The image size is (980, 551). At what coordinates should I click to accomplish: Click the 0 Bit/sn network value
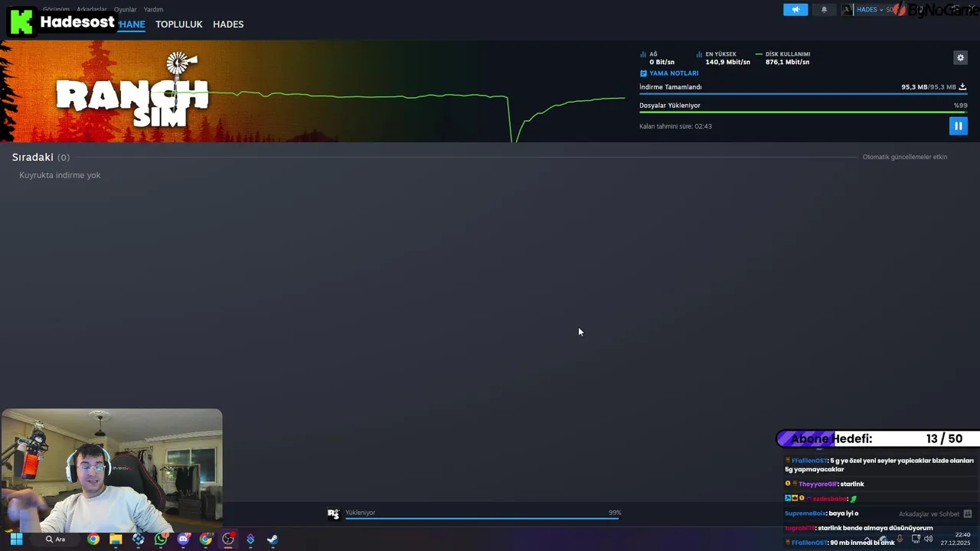click(x=661, y=62)
